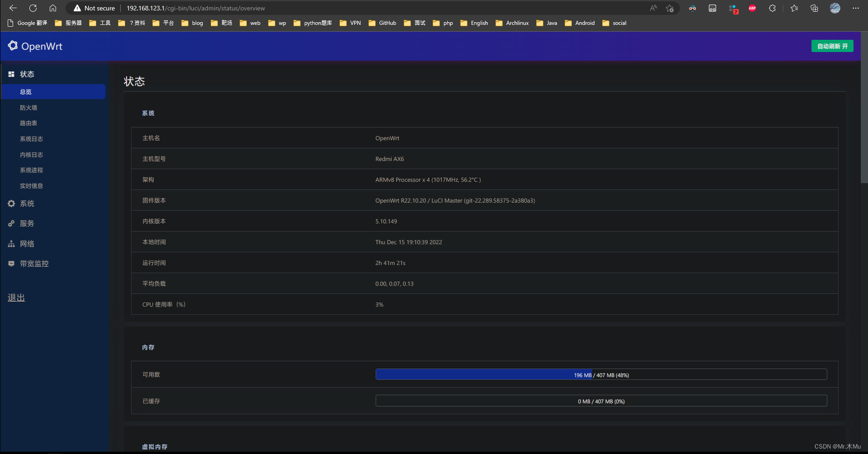868x454 pixels.
Task: Click the 可用数 memory usage progress bar
Action: (x=600, y=374)
